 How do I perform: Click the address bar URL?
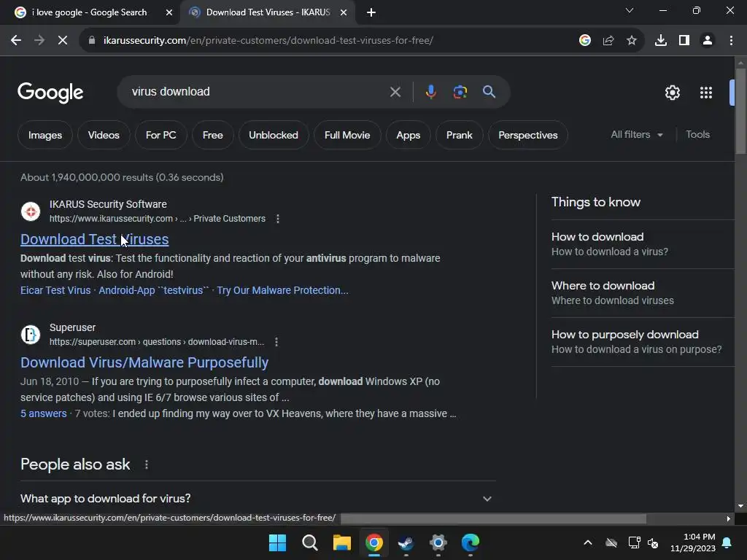(268, 41)
